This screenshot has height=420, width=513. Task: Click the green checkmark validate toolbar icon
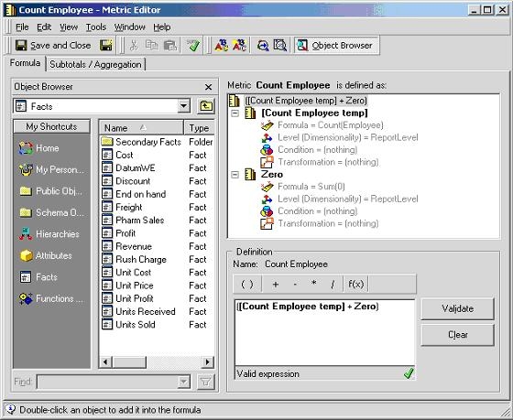point(193,45)
